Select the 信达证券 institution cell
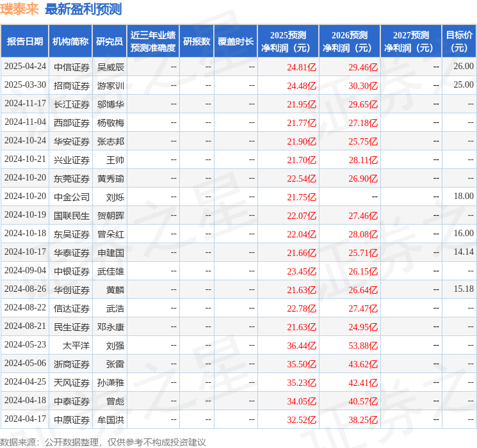 [x=72, y=308]
